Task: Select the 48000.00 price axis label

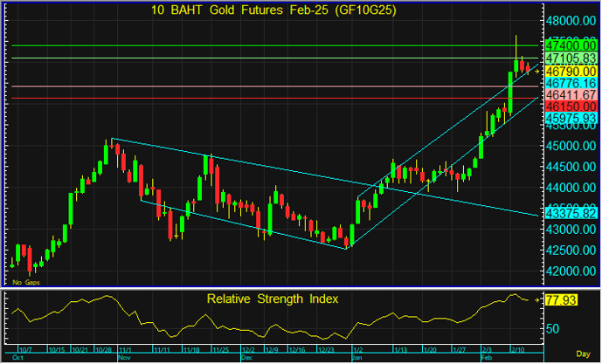Action: coord(570,21)
